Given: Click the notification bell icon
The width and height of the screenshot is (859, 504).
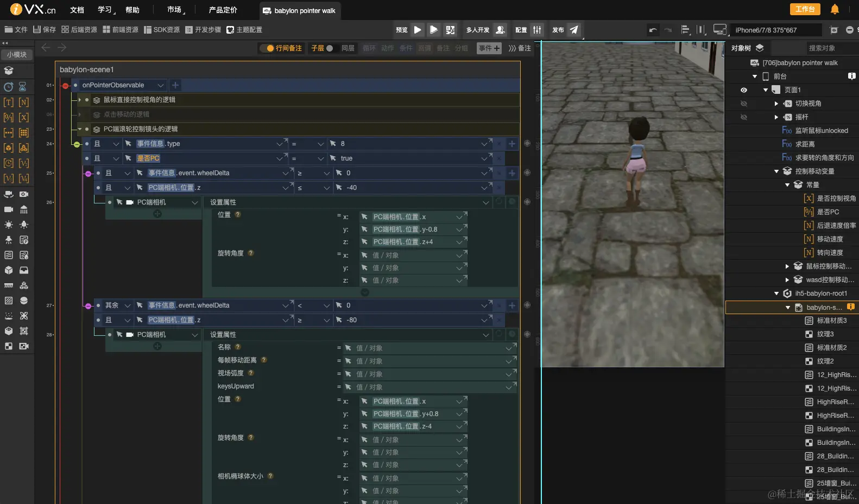Looking at the screenshot, I should pos(835,9).
